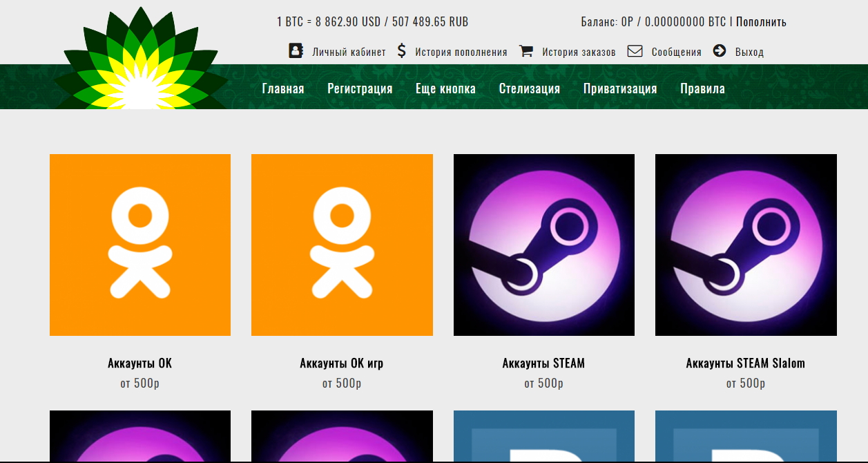The width and height of the screenshot is (868, 463).
Task: Open Аккаунты STEAM title link
Action: coord(544,363)
